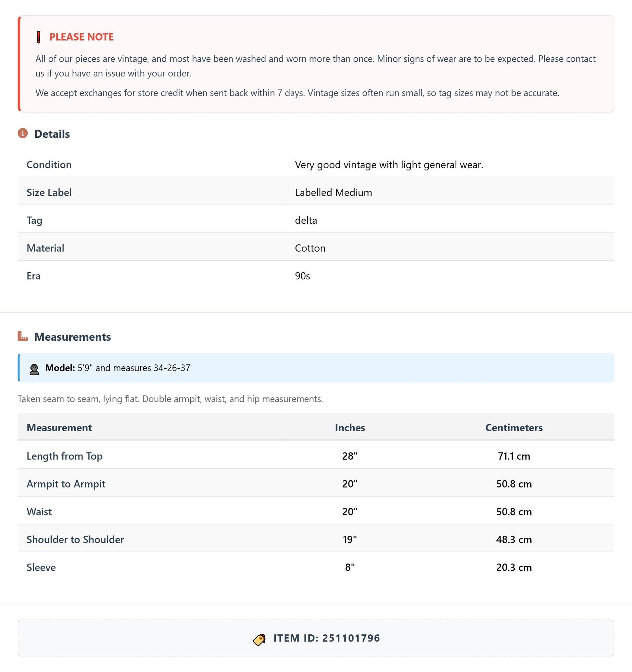Click the Labelled Medium size value

(333, 192)
